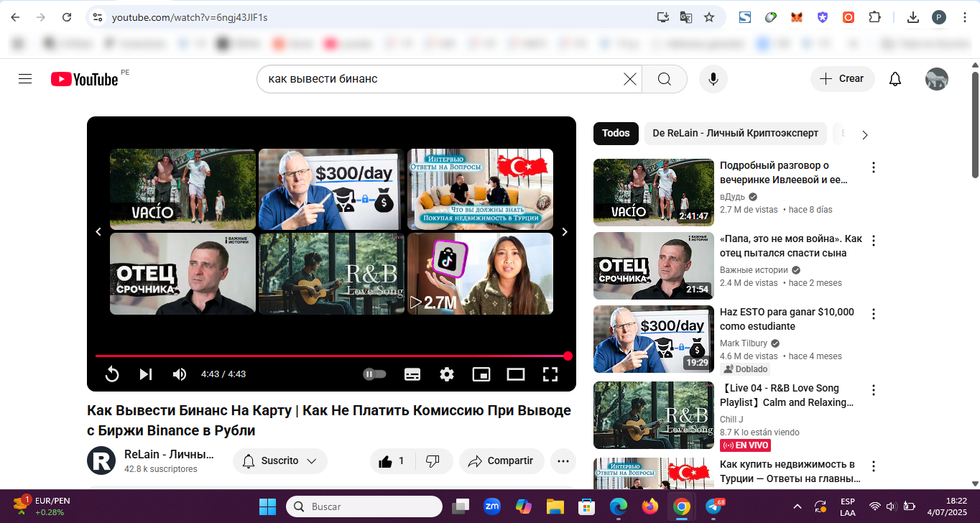Open options for the Важные истории video
This screenshot has width=980, height=523.
[874, 241]
